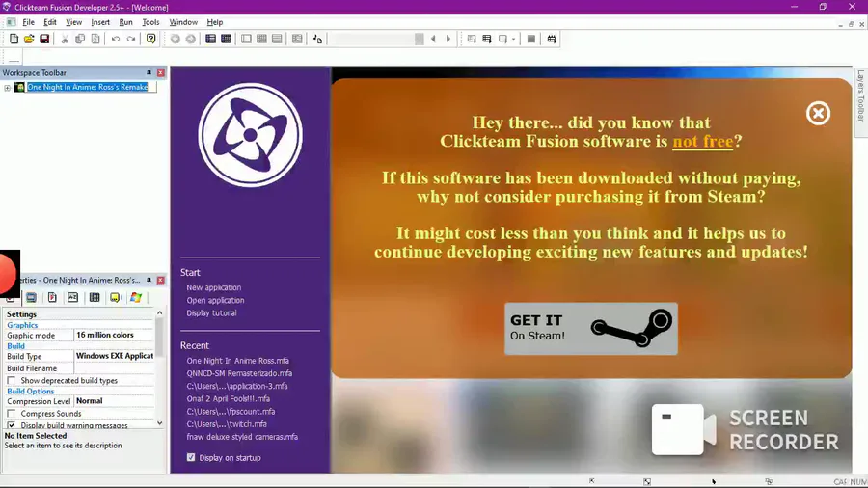This screenshot has height=488, width=868.
Task: Click the New application link
Action: coord(214,287)
